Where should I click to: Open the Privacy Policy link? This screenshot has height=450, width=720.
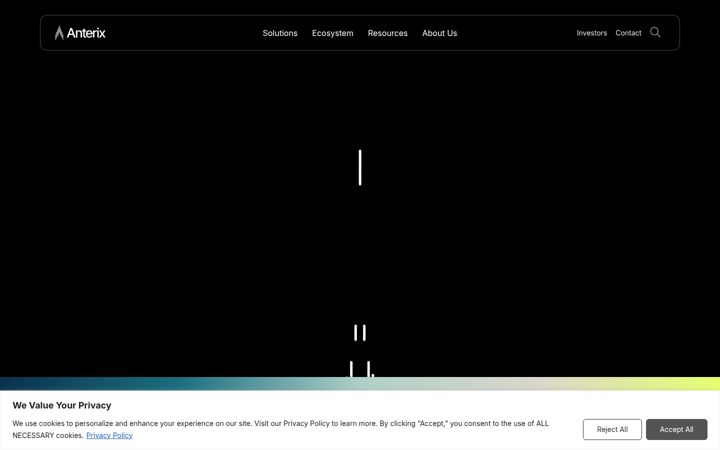(109, 435)
